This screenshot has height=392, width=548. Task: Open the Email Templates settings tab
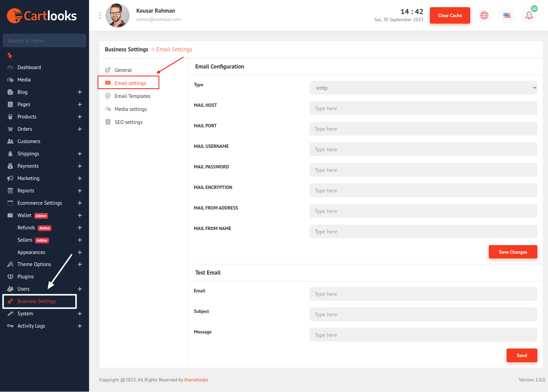point(132,96)
